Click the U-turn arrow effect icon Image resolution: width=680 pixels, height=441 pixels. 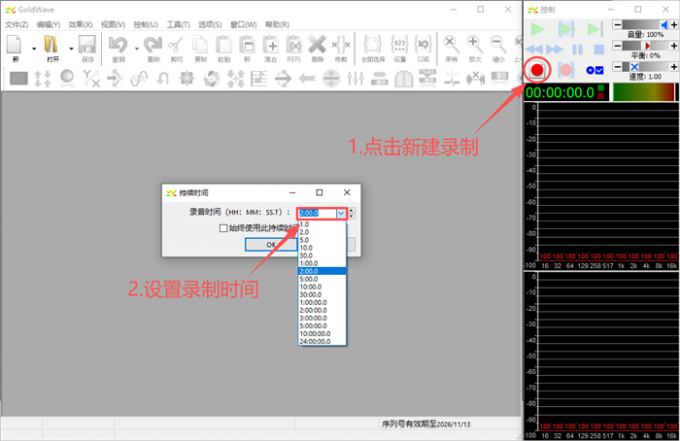pyautogui.click(x=163, y=78)
